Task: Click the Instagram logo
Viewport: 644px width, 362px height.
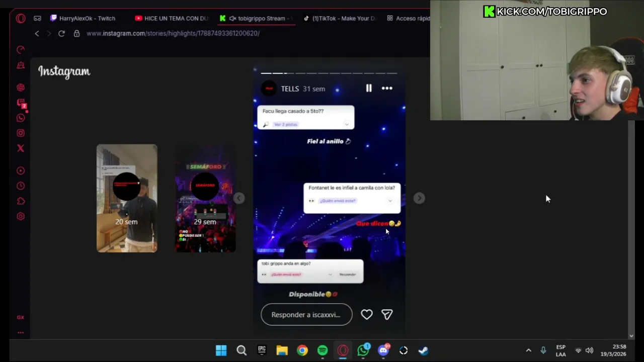Action: tap(64, 72)
